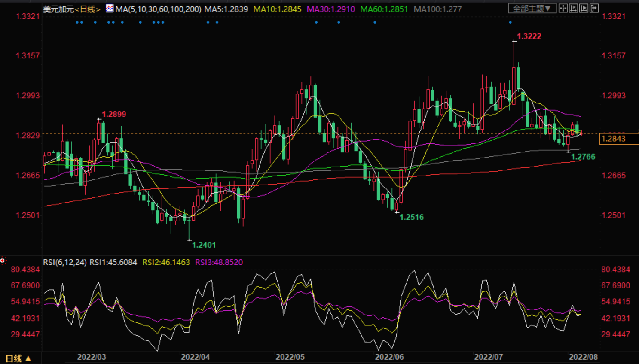Click the chart replay play icon
Viewport: 639px width, 364px height.
click(584, 8)
